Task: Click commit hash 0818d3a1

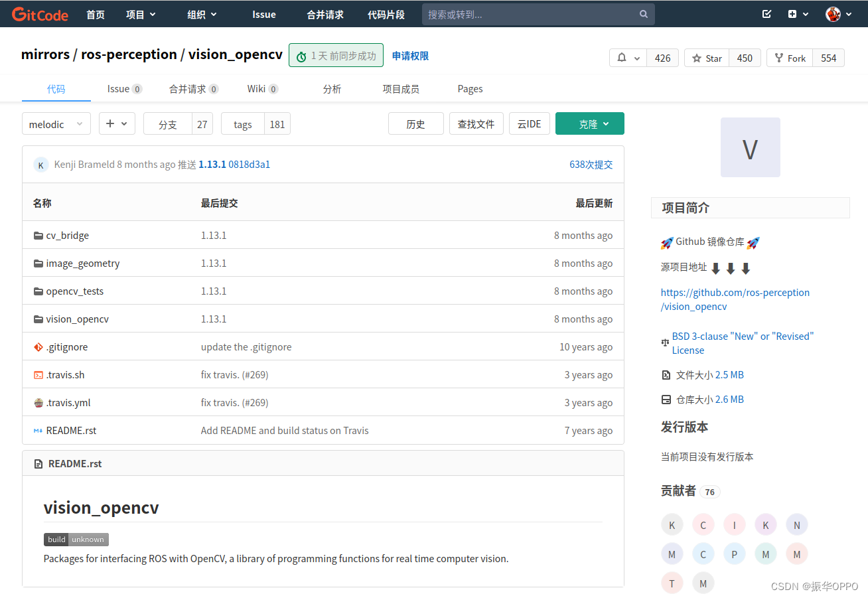Action: (250, 165)
